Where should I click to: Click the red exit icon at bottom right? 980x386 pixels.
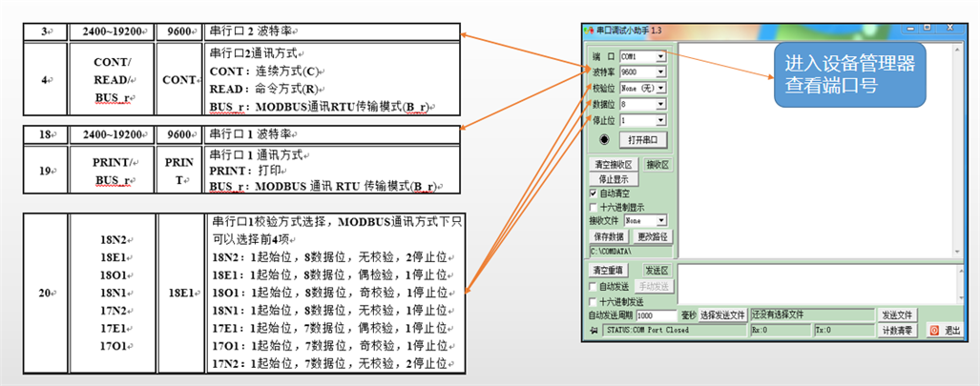pos(934,330)
